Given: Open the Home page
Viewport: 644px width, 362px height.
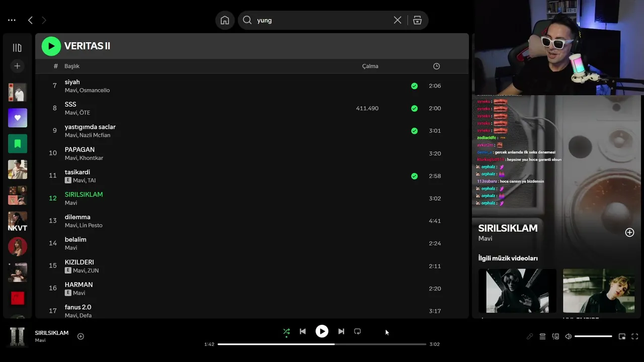Looking at the screenshot, I should pos(225,20).
